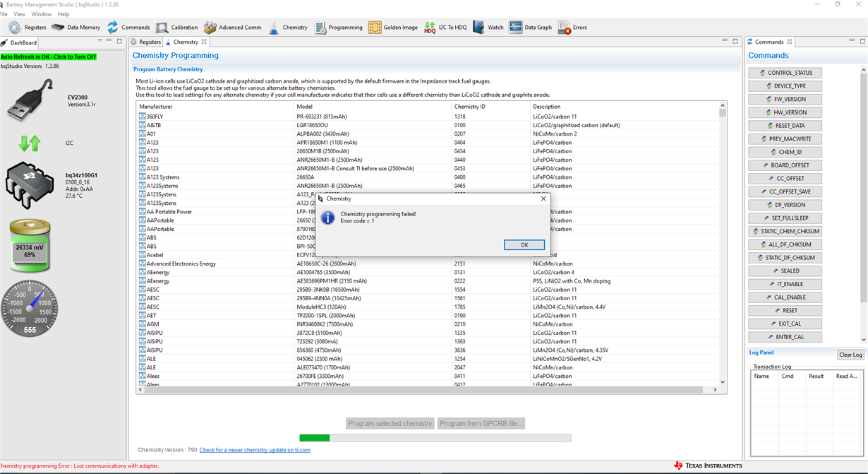
Task: Send the IT_ENABLE command
Action: tap(785, 284)
